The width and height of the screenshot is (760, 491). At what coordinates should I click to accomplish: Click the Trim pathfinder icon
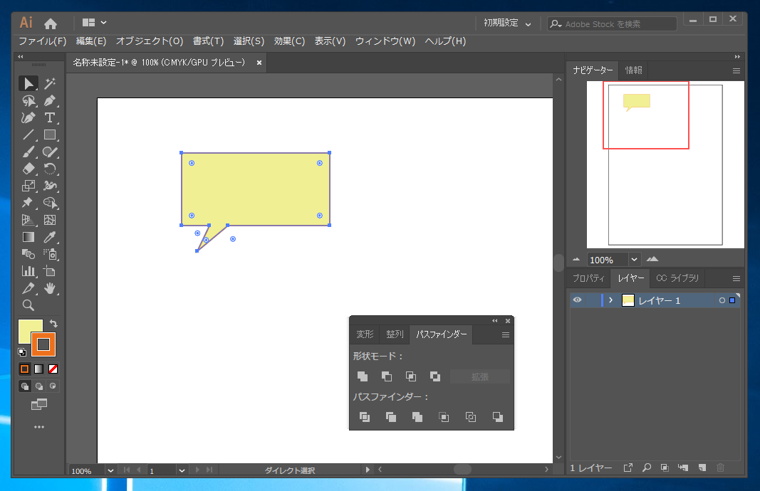click(391, 417)
